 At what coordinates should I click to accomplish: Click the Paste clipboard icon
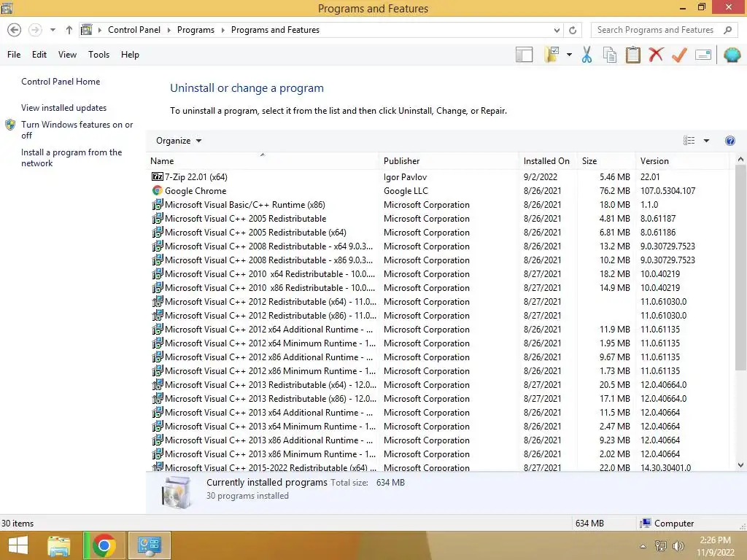click(x=633, y=55)
